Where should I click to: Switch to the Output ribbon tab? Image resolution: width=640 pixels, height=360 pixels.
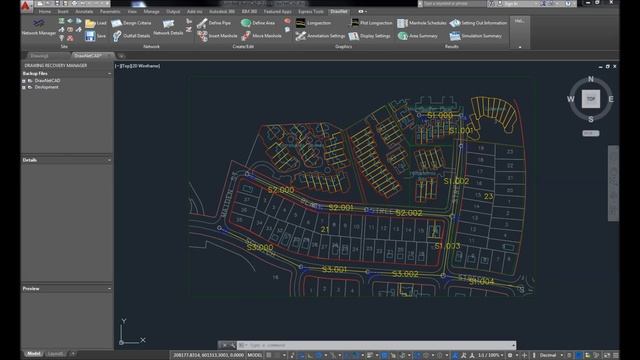(173, 11)
